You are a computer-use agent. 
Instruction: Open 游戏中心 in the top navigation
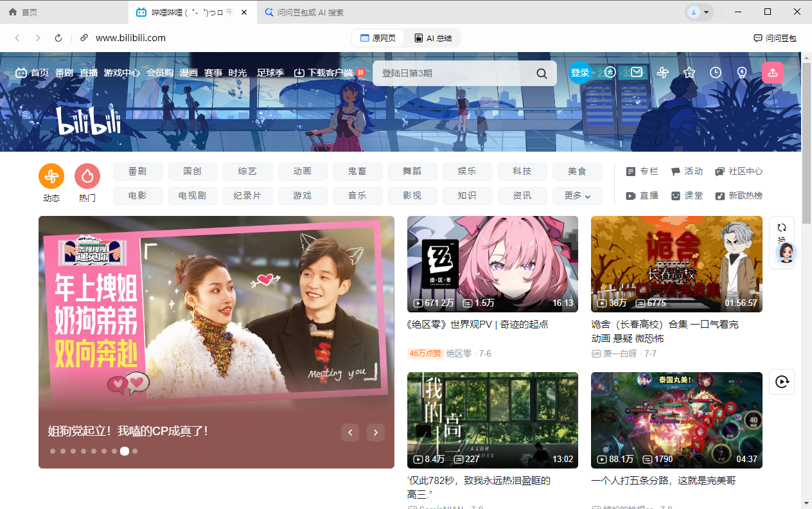tap(122, 73)
